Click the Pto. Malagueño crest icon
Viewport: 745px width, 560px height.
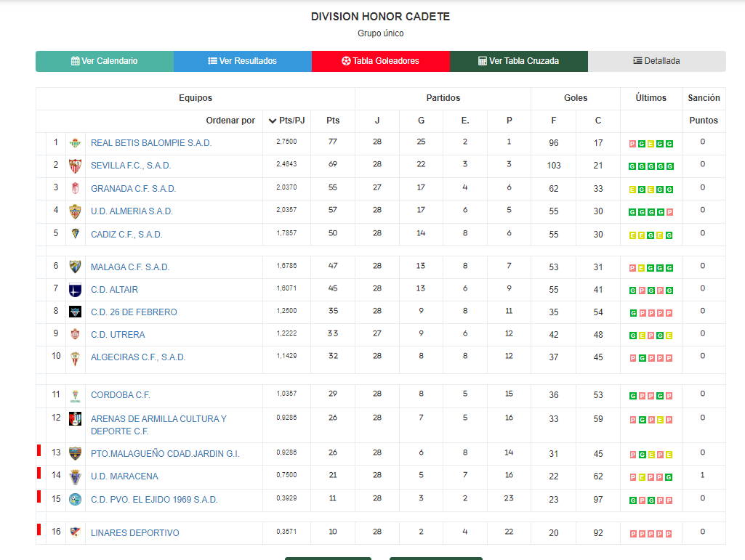point(75,453)
